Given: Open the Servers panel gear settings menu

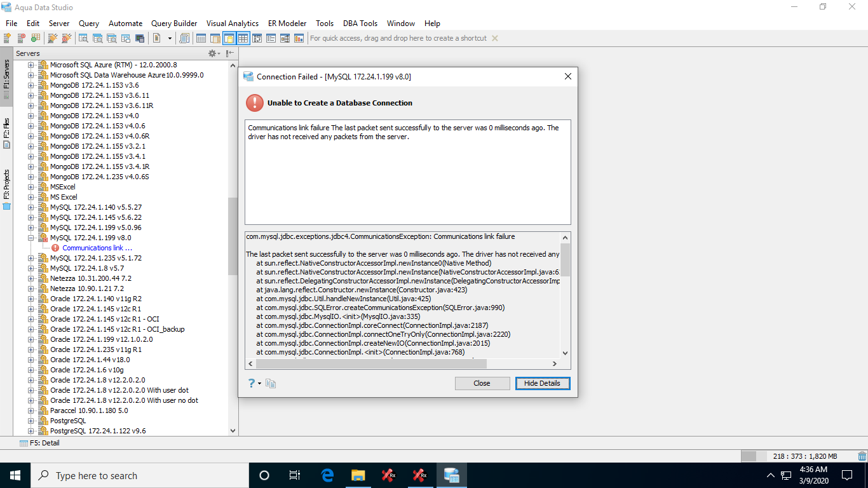Looking at the screenshot, I should tap(213, 53).
